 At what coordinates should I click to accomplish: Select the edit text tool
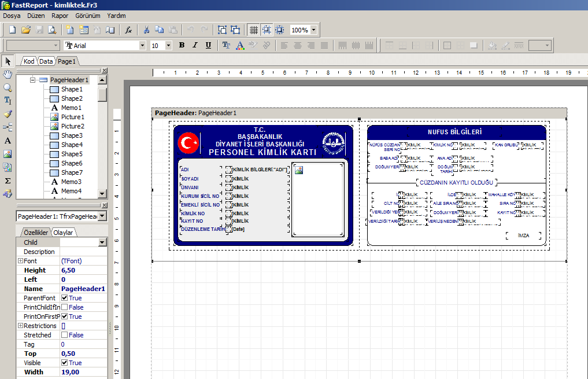pos(8,101)
